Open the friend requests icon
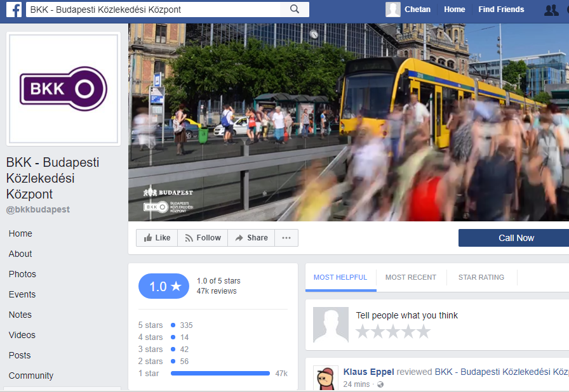This screenshot has height=392, width=569. [551, 10]
